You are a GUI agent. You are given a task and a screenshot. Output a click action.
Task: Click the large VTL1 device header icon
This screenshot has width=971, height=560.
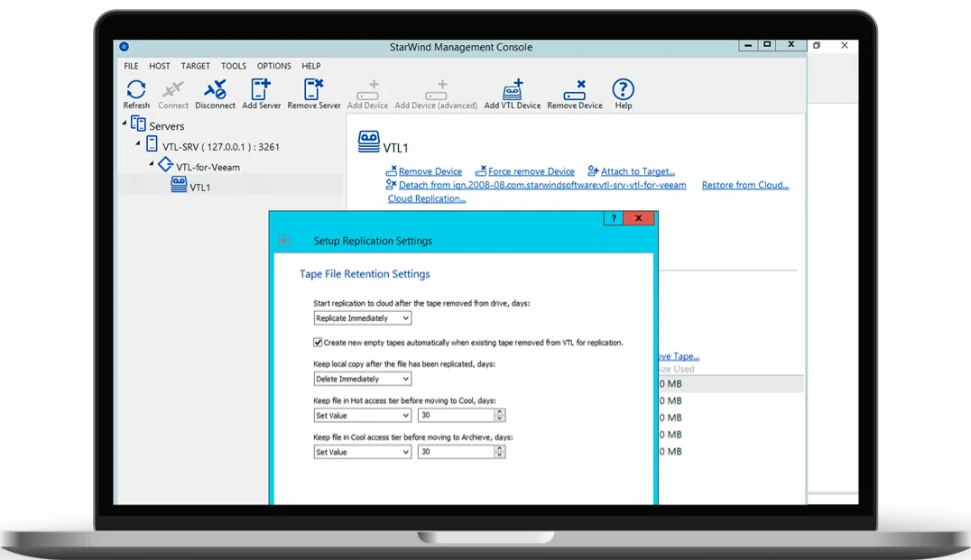[368, 142]
